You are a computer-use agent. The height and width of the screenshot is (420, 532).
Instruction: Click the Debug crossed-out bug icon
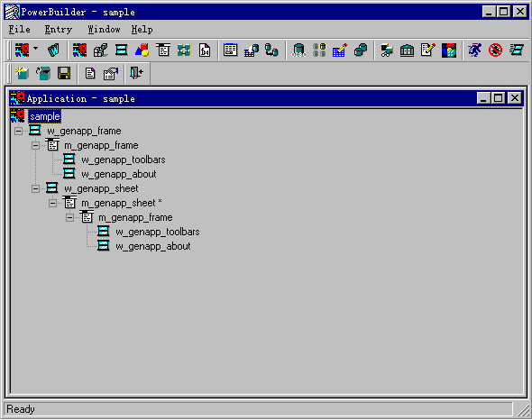[x=495, y=50]
